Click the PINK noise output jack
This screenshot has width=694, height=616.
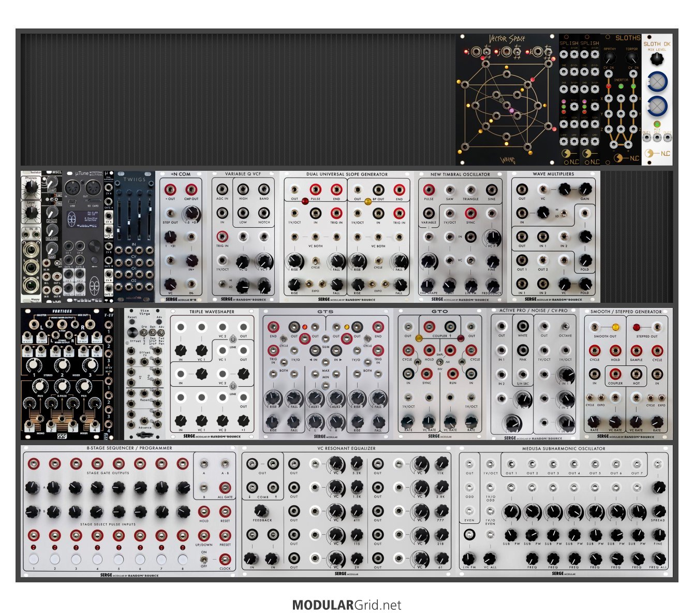coord(523,350)
